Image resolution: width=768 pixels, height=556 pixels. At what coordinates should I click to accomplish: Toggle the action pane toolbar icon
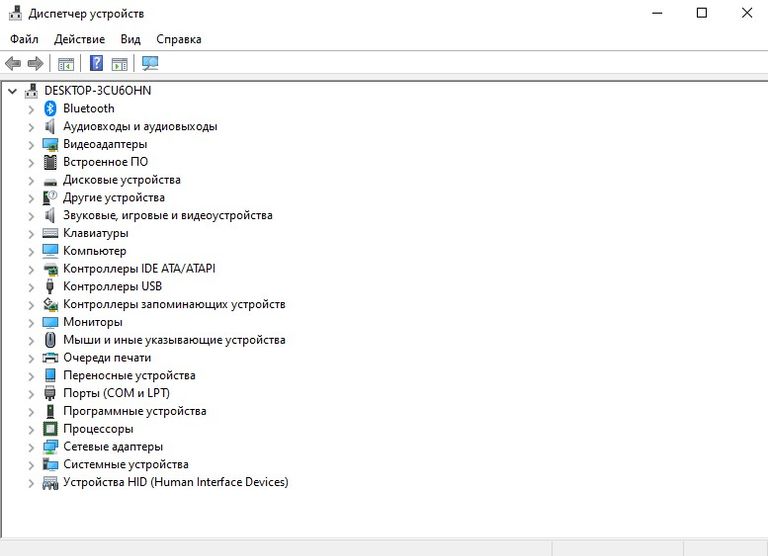(120, 64)
